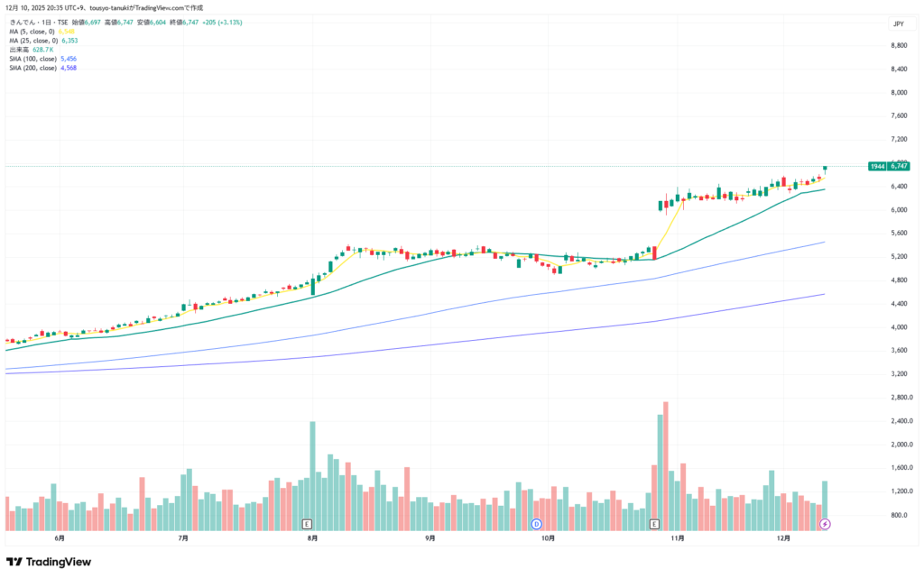The image size is (924, 578).
Task: Click the earnings E marker near August
Action: tap(307, 523)
